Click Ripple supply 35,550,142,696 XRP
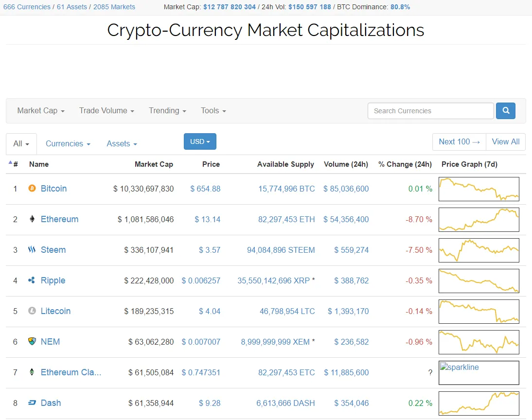The image size is (532, 420). [273, 280]
